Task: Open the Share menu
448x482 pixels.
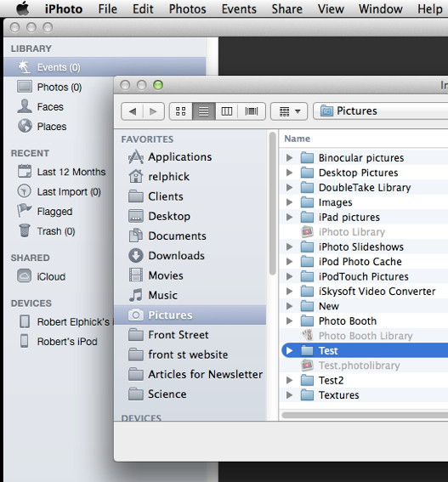Action: (x=286, y=9)
